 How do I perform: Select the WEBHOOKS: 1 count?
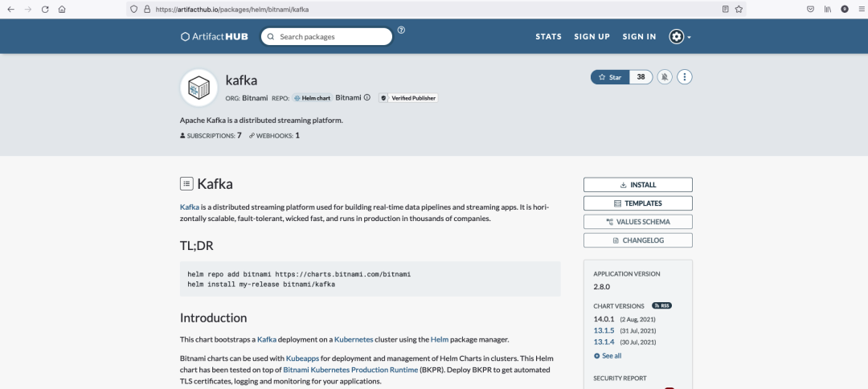[274, 135]
